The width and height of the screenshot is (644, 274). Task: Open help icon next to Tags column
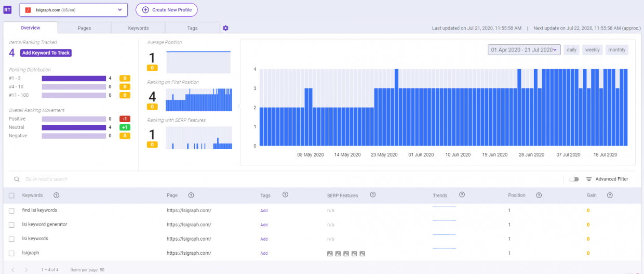[285, 195]
